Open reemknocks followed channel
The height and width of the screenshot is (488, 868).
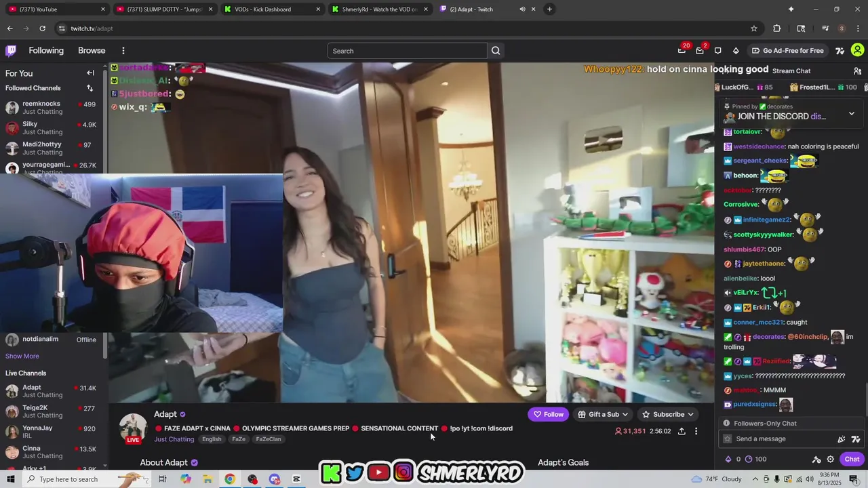click(x=51, y=108)
